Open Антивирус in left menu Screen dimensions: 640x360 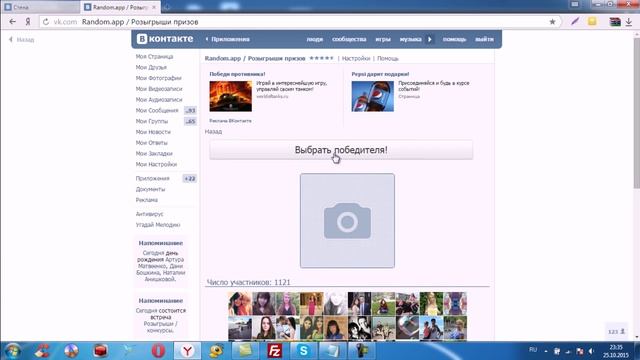(x=149, y=214)
